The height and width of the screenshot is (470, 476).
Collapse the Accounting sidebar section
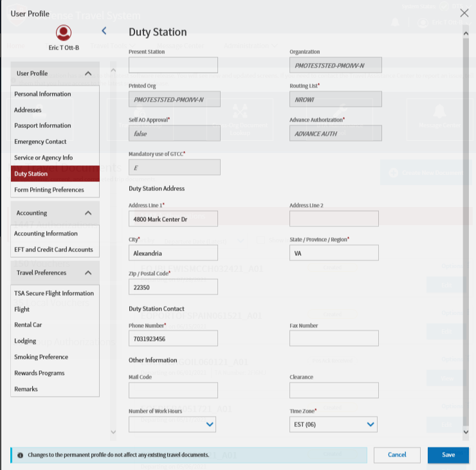click(88, 213)
